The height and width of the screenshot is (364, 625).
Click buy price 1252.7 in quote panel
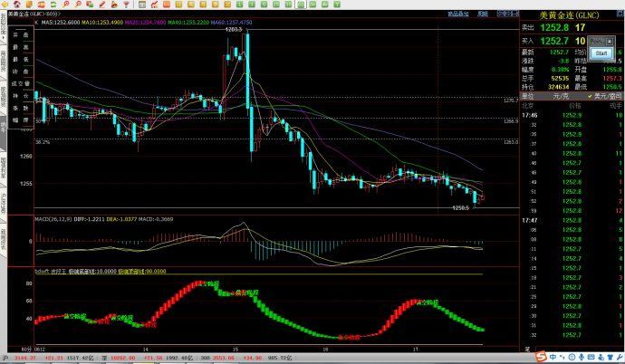pyautogui.click(x=554, y=41)
